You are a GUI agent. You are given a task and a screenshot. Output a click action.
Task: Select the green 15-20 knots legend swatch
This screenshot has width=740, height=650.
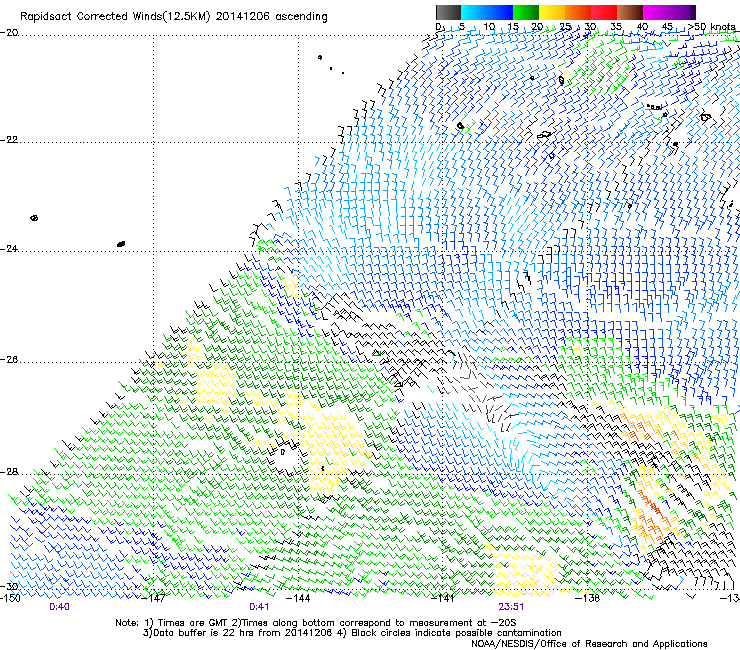click(x=526, y=12)
